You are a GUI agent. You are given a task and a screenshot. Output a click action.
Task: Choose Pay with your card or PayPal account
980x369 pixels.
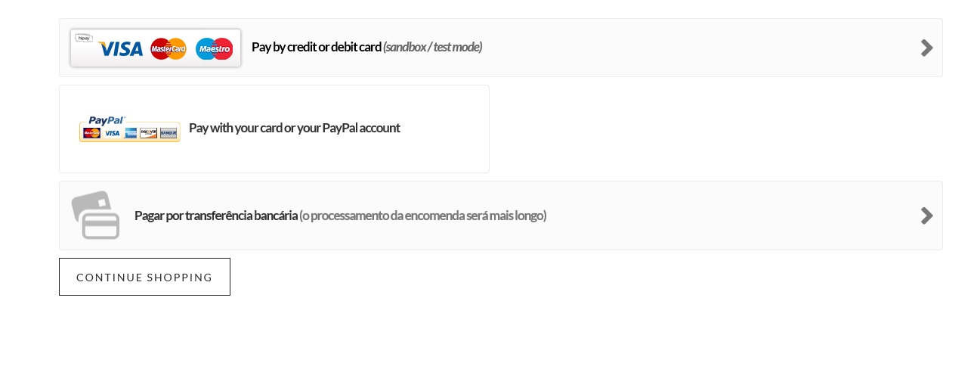point(294,128)
